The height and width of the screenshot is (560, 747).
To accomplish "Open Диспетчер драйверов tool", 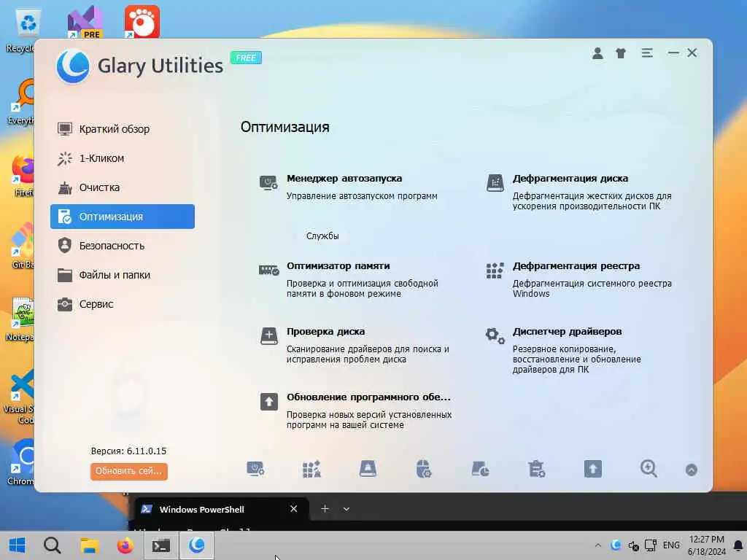I will [x=567, y=332].
